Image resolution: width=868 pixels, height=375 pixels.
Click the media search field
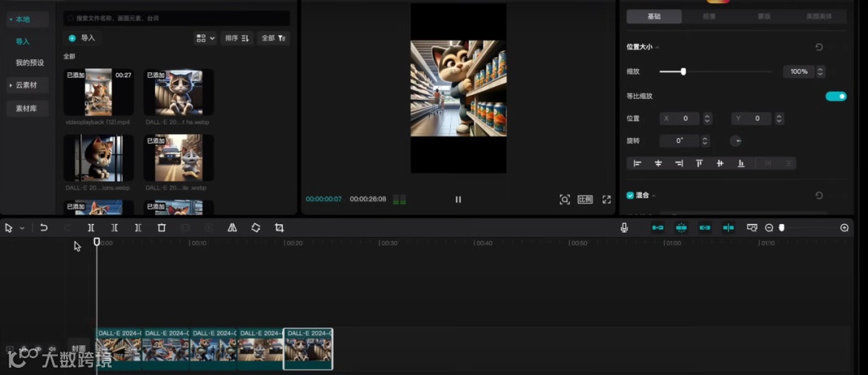[177, 18]
